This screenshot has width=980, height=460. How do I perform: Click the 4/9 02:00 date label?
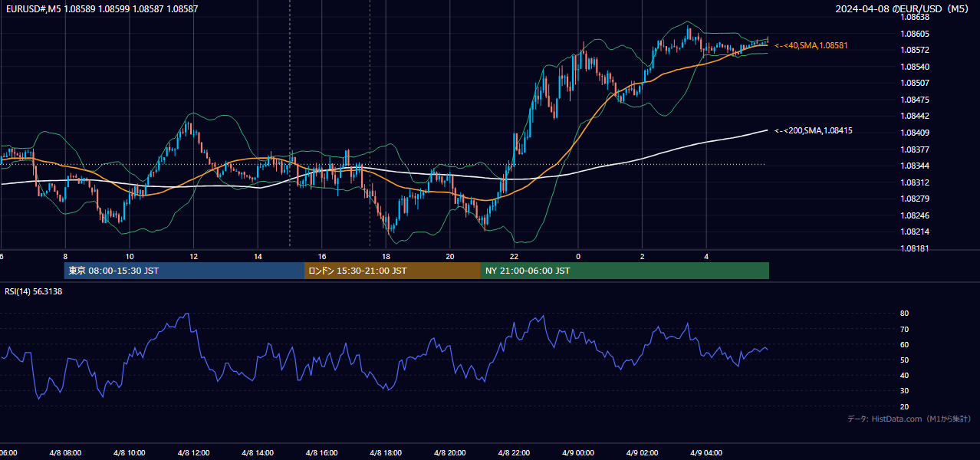click(642, 453)
